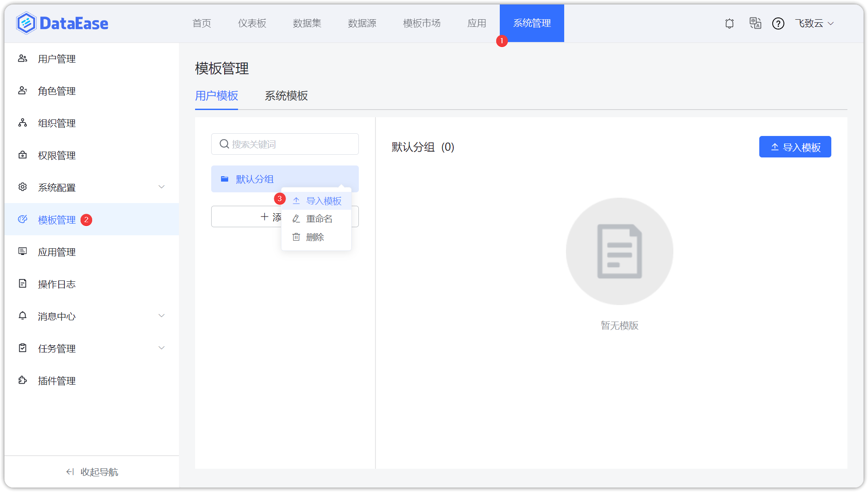
Task: Expand the 系统配置 chevron
Action: [x=162, y=187]
